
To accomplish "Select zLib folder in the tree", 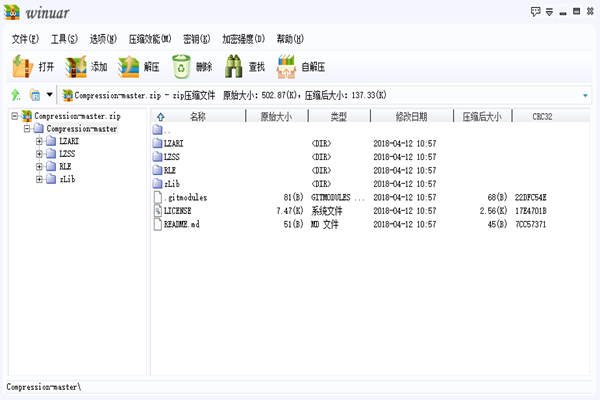I will coord(67,179).
